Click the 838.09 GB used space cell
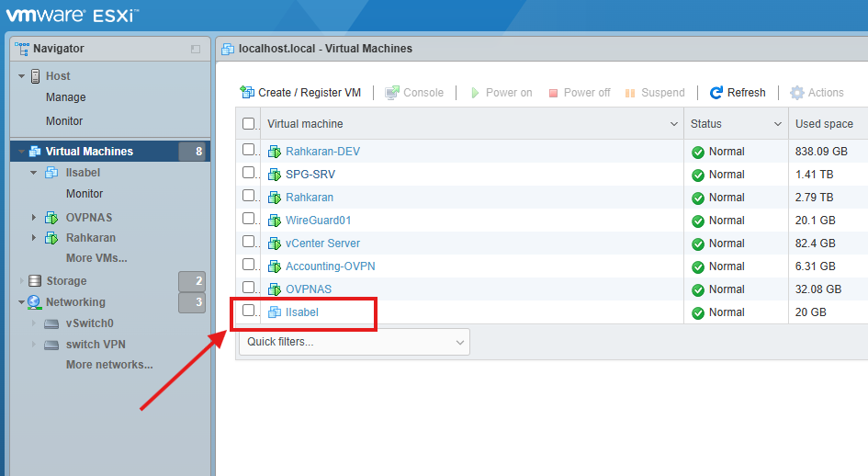 (821, 152)
